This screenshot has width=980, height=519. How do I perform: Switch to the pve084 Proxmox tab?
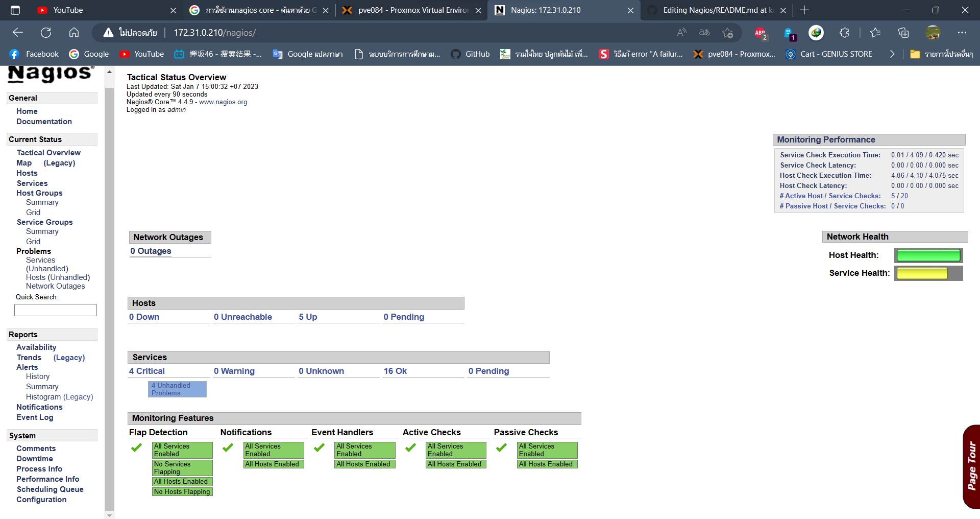coord(408,10)
